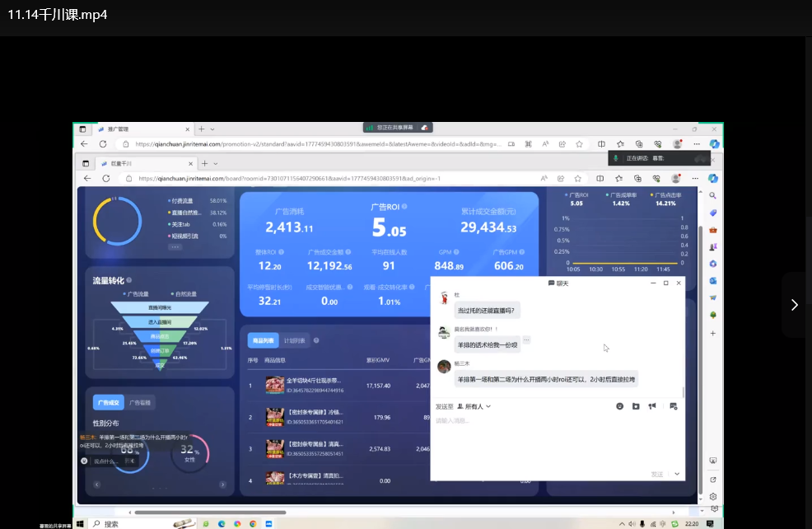This screenshot has width=812, height=529.
Task: Click the announcement megaphone icon in chat
Action: coord(652,406)
